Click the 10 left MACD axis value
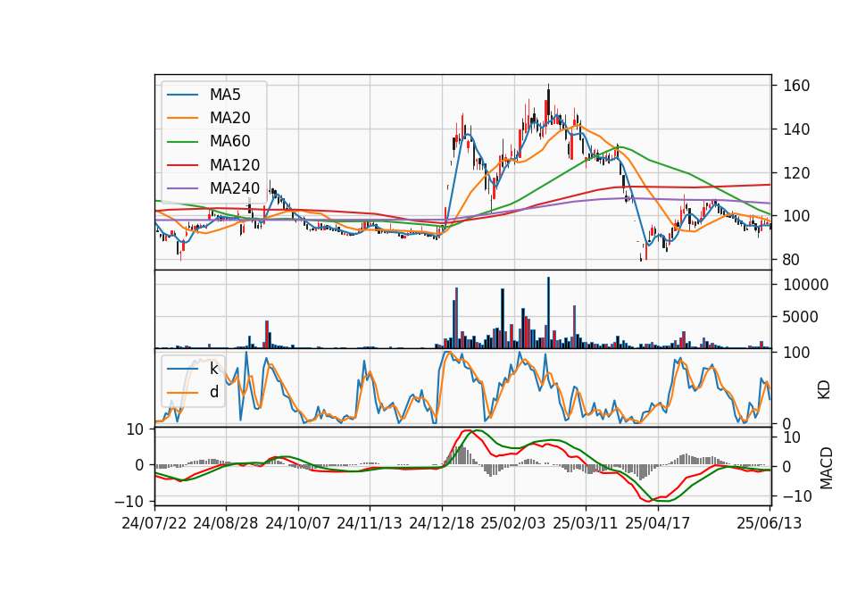Image resolution: width=857 pixels, height=616 pixels. [x=135, y=429]
